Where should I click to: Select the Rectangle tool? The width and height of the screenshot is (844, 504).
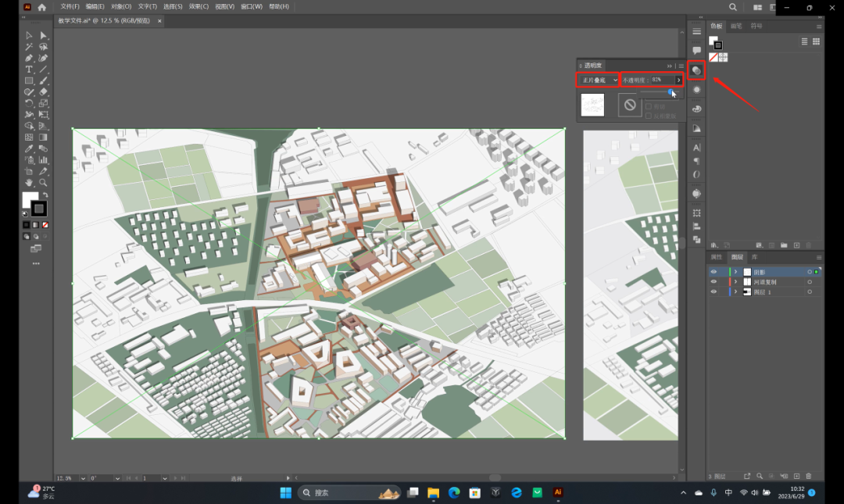[x=29, y=80]
